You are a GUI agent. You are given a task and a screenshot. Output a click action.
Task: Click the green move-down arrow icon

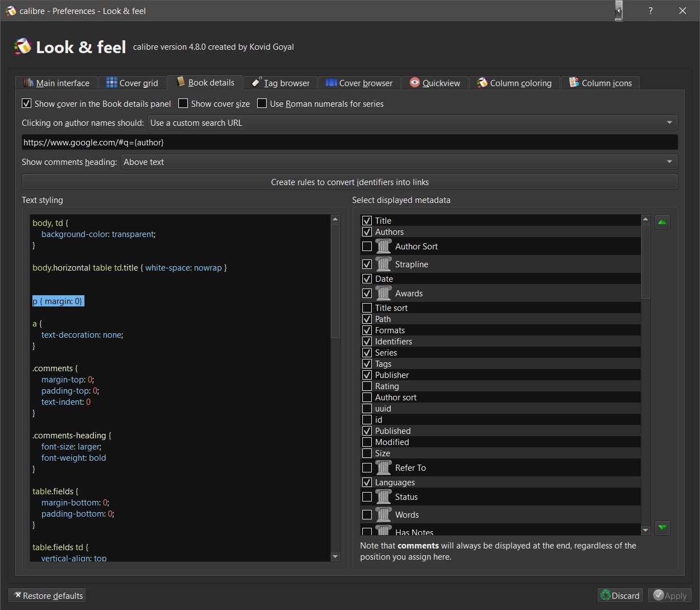click(663, 527)
